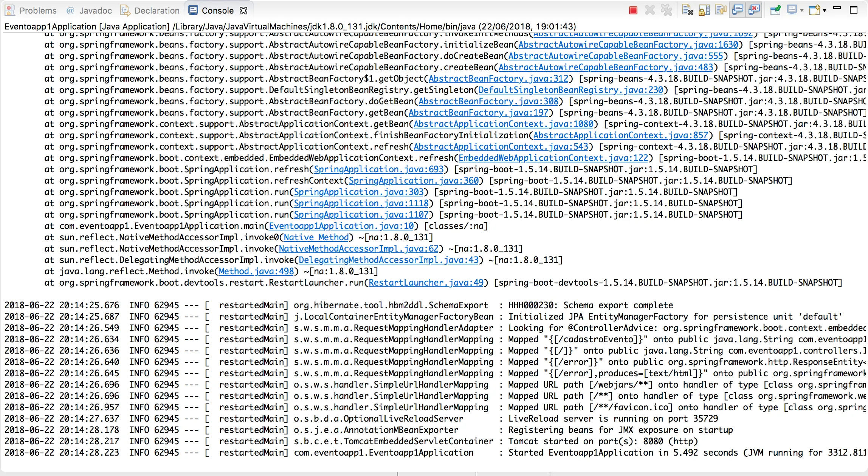Click the Remove Launch gray X icon
This screenshot has height=476, width=868.
[650, 10]
